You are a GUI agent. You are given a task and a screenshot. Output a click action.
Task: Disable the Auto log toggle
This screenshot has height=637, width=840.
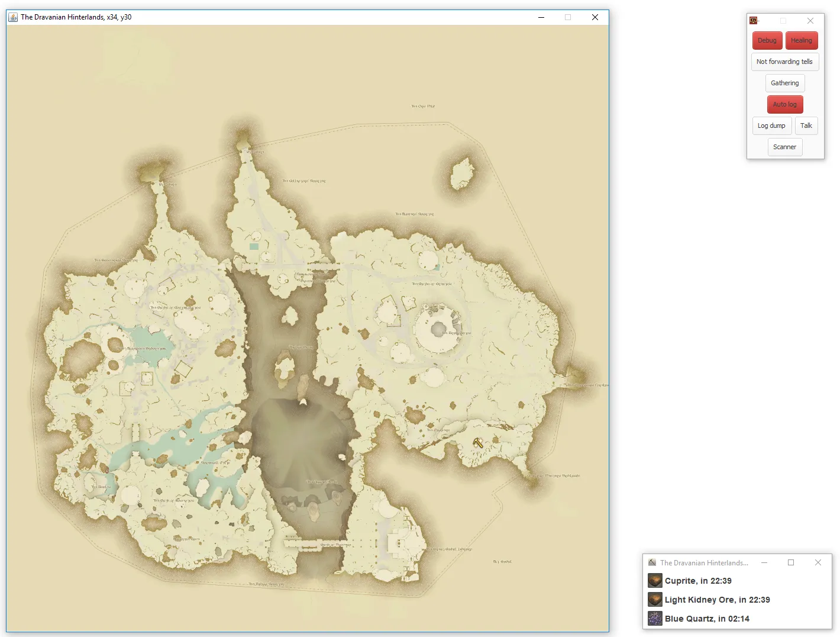pos(785,104)
